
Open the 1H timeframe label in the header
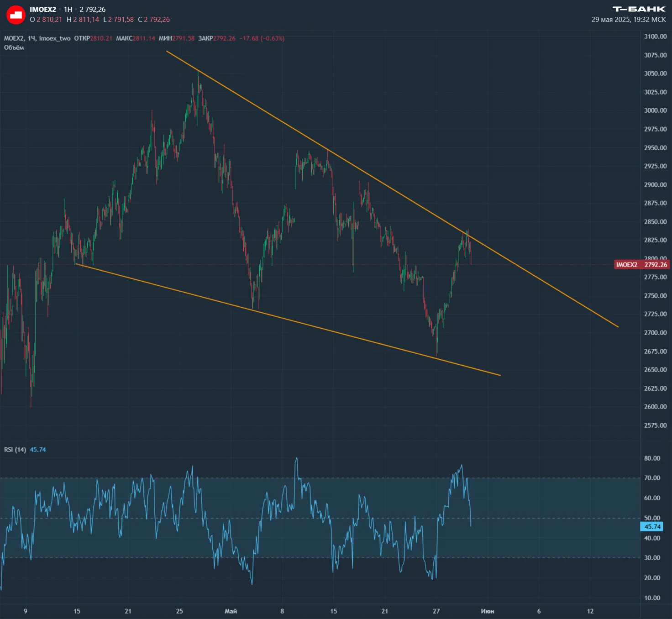click(68, 10)
